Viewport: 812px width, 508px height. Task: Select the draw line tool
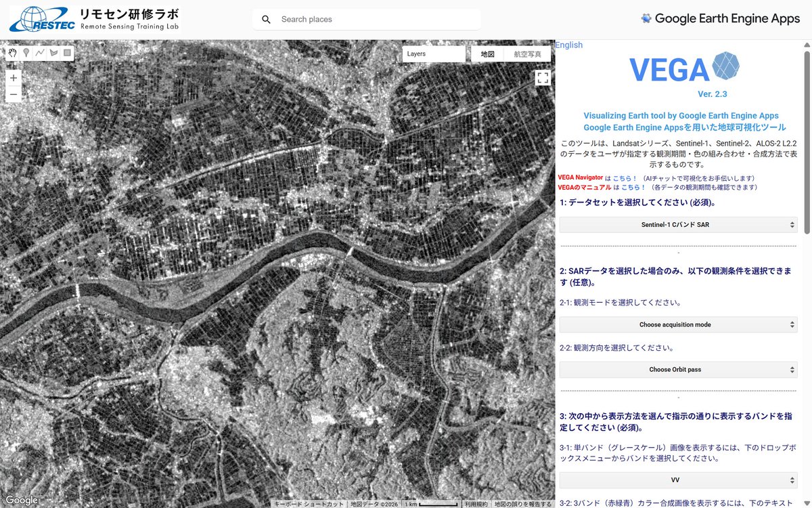click(40, 53)
